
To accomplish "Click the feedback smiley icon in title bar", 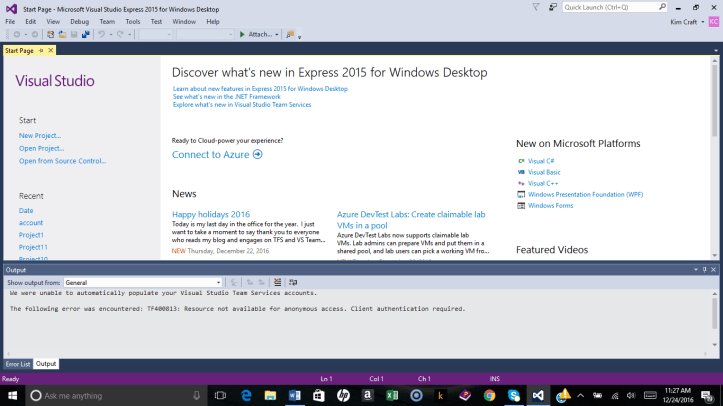I will pyautogui.click(x=552, y=8).
